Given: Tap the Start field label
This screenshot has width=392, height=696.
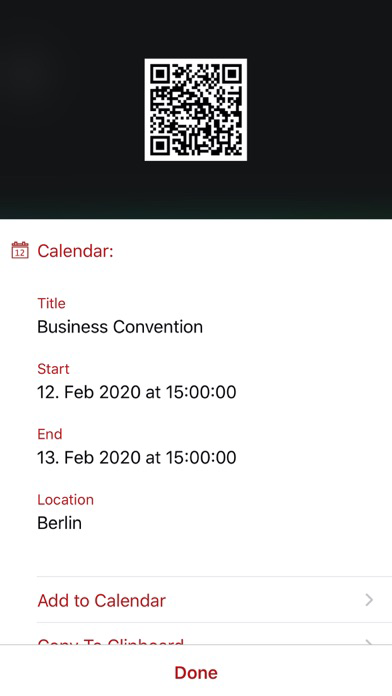Looking at the screenshot, I should point(53,369).
